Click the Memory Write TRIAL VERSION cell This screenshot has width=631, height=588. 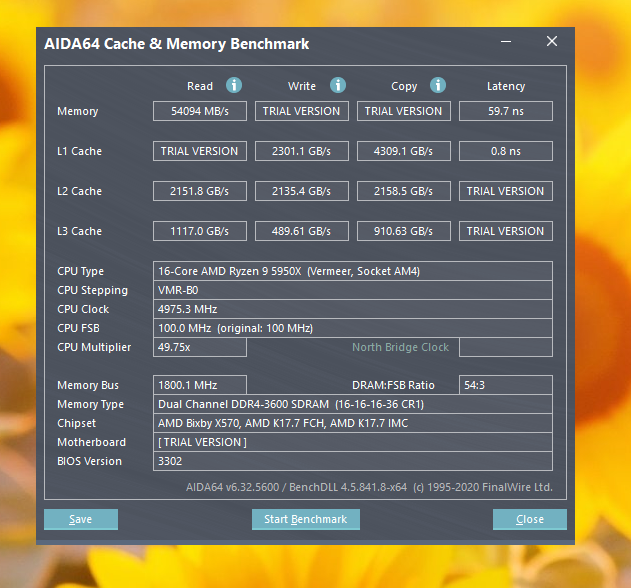click(x=302, y=111)
